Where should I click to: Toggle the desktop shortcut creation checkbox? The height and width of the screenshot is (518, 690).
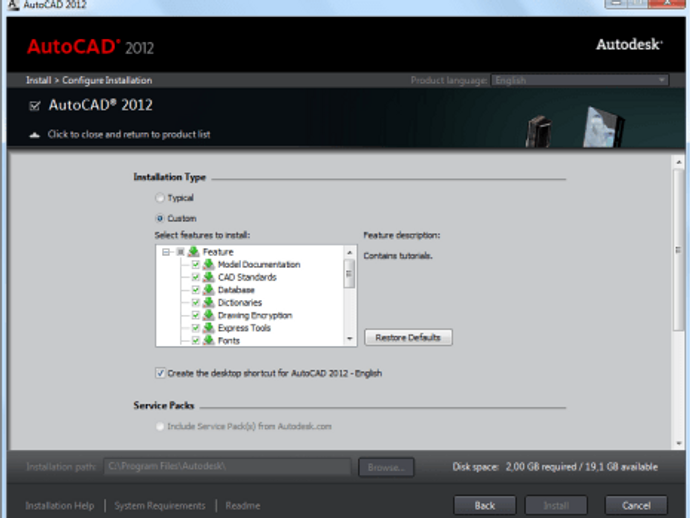[160, 373]
